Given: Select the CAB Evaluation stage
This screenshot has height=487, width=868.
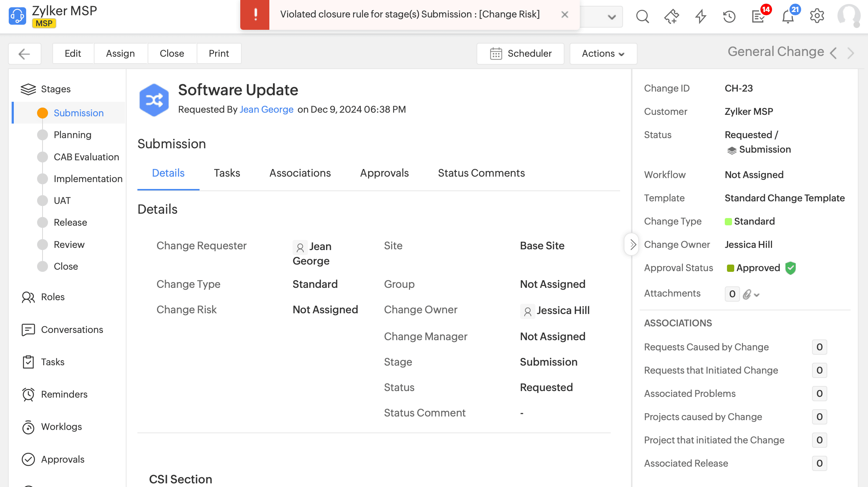Looking at the screenshot, I should point(86,157).
